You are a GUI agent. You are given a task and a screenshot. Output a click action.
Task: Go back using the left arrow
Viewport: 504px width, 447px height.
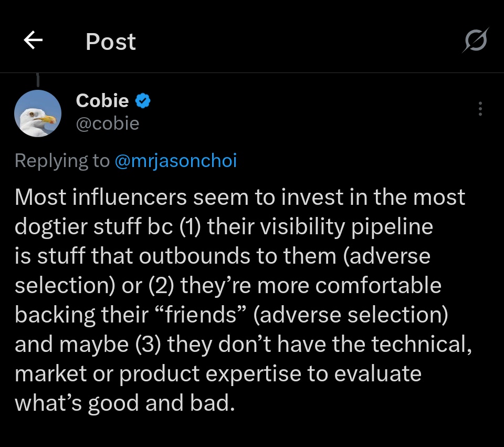(x=33, y=40)
